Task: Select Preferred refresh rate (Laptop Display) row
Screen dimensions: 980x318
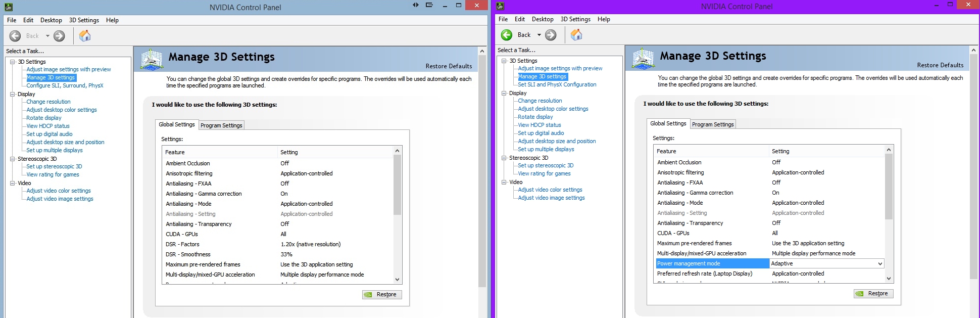Action: tap(769, 274)
